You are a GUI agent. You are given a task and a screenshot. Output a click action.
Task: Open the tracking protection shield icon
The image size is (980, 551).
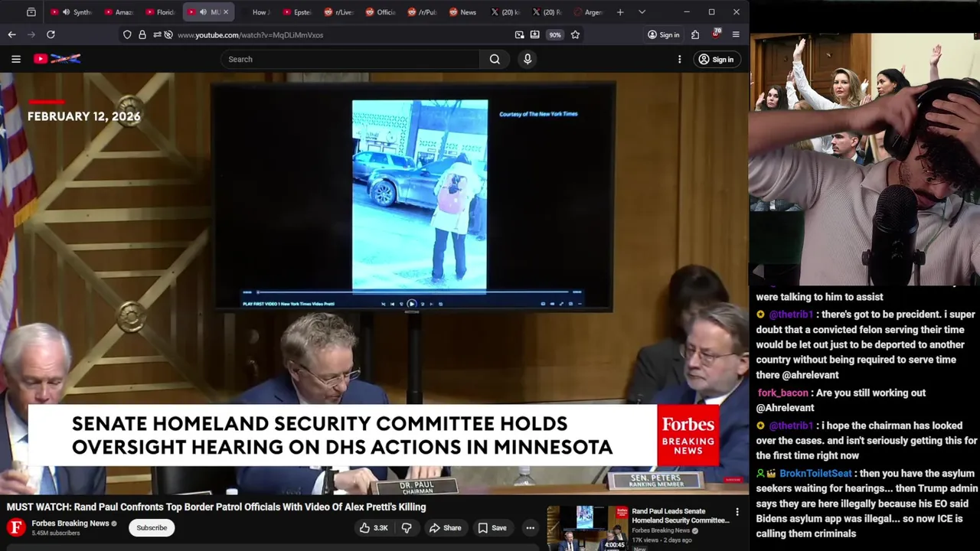(x=127, y=34)
